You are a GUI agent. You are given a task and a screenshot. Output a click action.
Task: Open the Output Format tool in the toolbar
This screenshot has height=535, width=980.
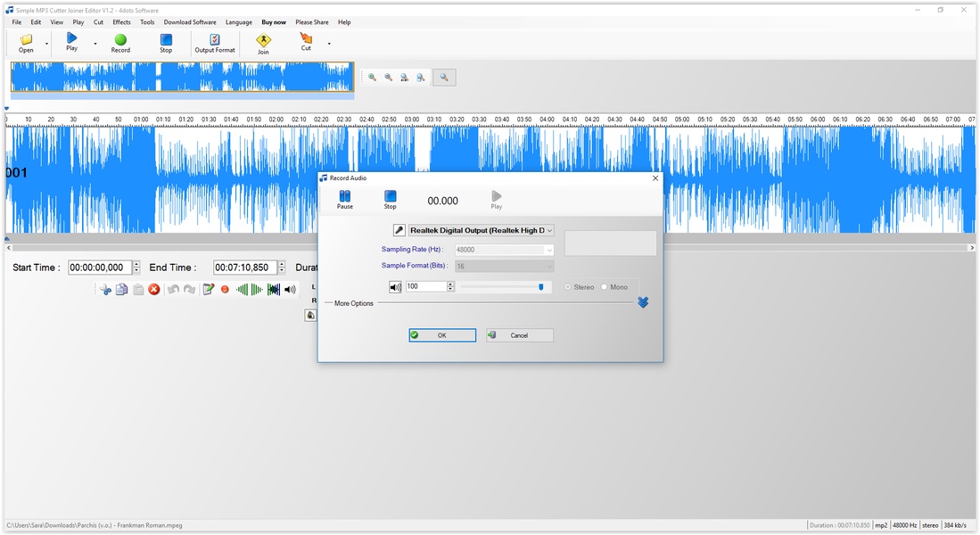(215, 41)
